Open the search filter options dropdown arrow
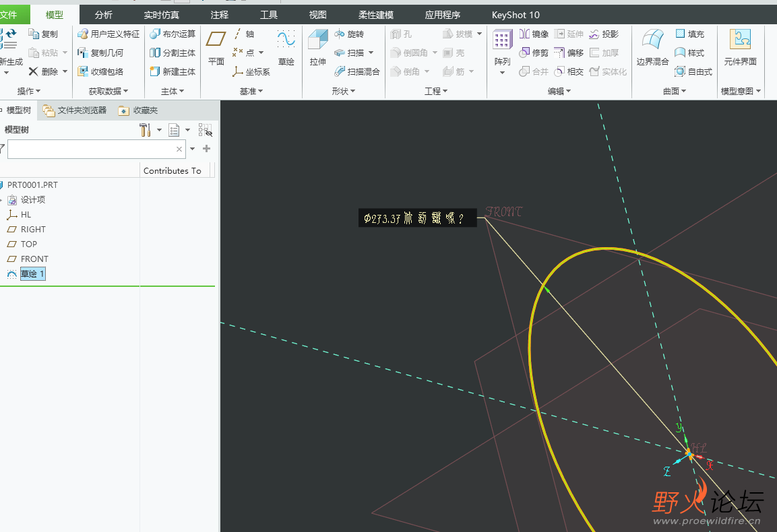This screenshot has width=777, height=532. pyautogui.click(x=192, y=149)
